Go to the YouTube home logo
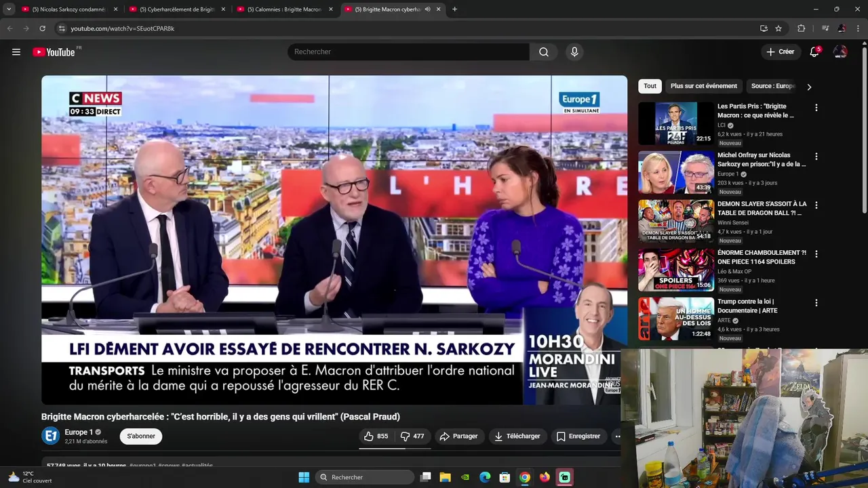Screen dimensions: 868x488 click(x=54, y=52)
